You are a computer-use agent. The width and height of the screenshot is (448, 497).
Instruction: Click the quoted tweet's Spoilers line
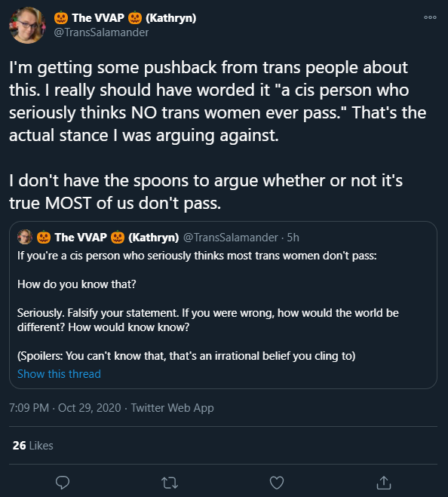pos(186,356)
